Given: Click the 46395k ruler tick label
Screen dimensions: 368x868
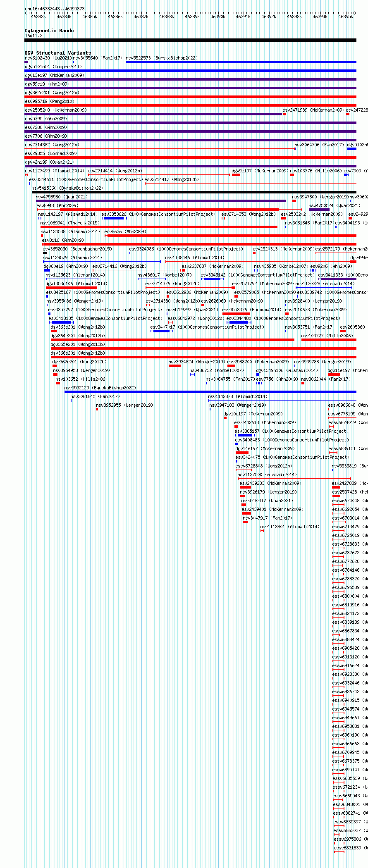Looking at the screenshot, I should (x=346, y=17).
